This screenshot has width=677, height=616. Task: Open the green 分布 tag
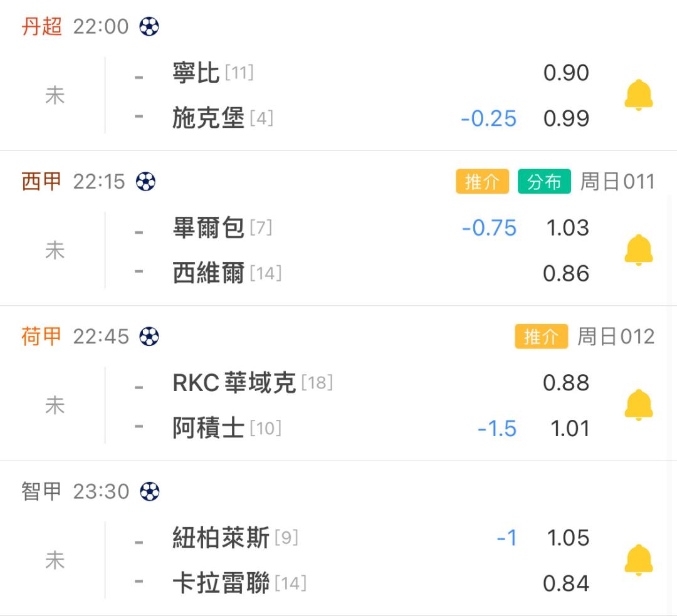(545, 181)
